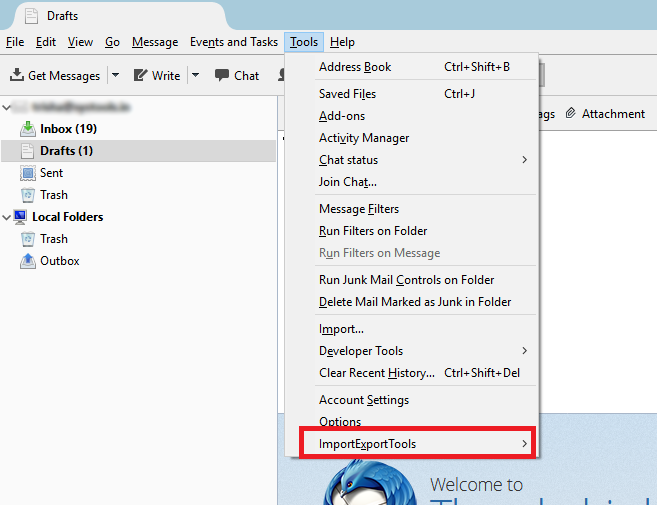Image resolution: width=657 pixels, height=505 pixels.
Task: Click the Write pencil icon
Action: tap(140, 75)
